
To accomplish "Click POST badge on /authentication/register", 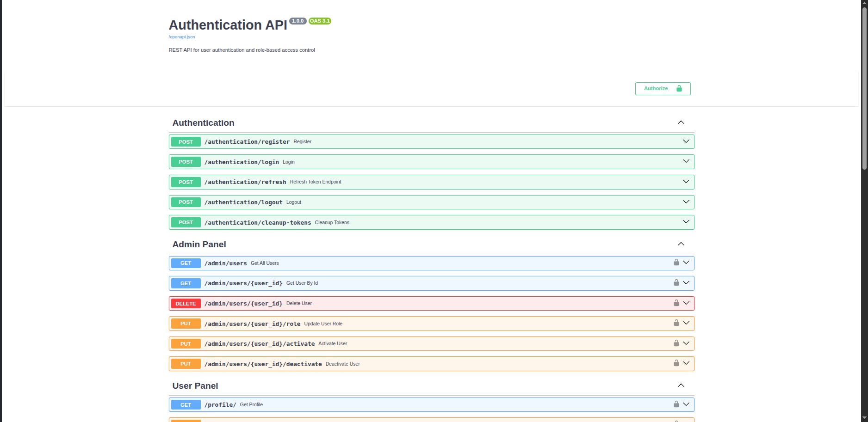I will (x=186, y=142).
